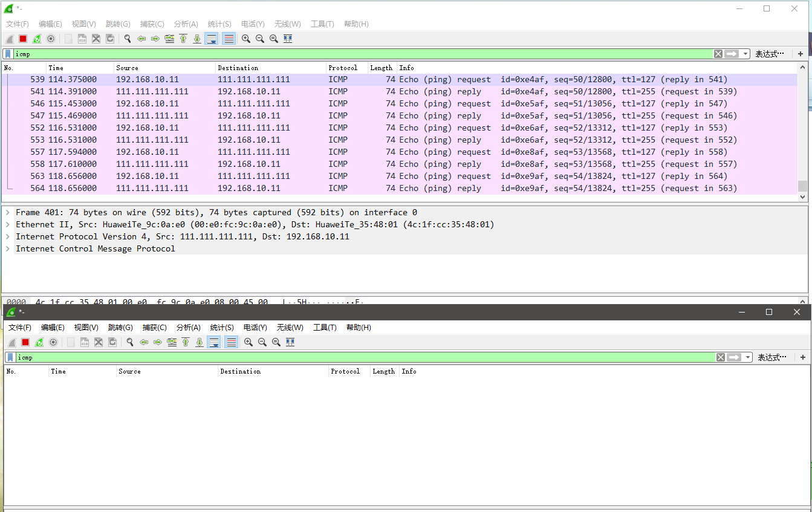Toggle packet list colorization
Screen dimensions: 812x512
(x=229, y=38)
